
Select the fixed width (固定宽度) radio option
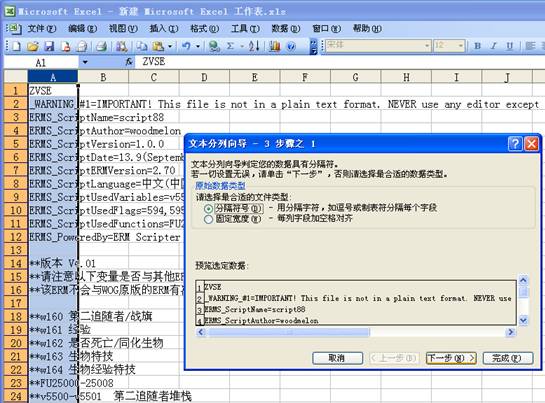[x=208, y=219]
